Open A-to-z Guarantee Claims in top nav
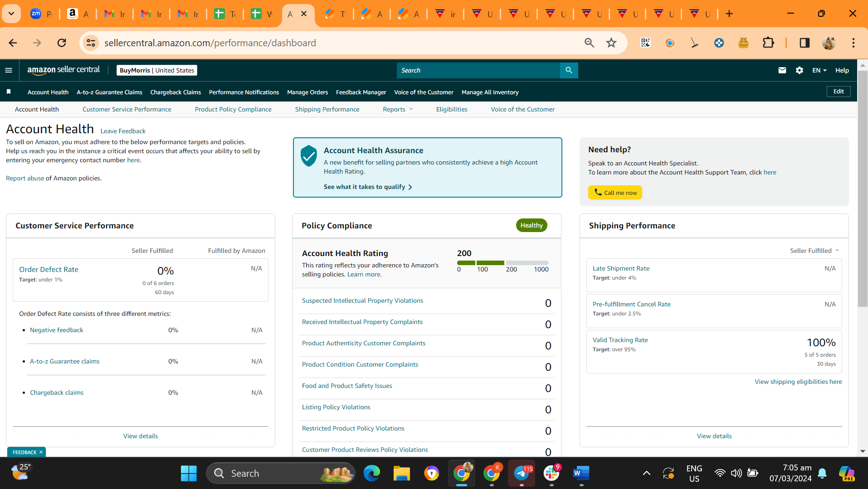Image resolution: width=868 pixels, height=489 pixels. pyautogui.click(x=109, y=92)
